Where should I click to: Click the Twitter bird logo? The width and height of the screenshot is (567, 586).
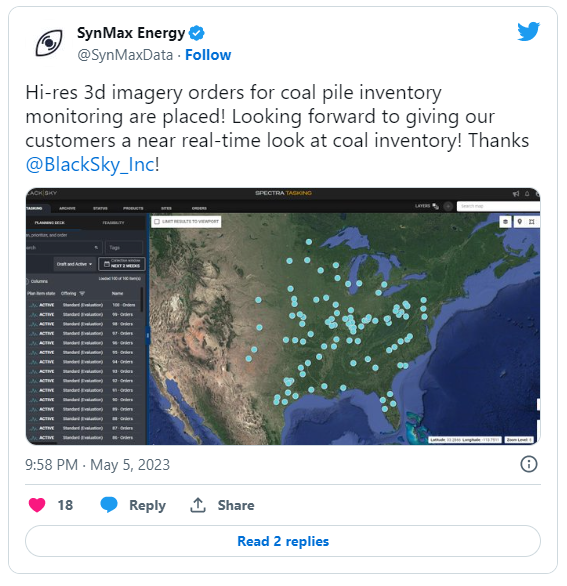coord(528,32)
